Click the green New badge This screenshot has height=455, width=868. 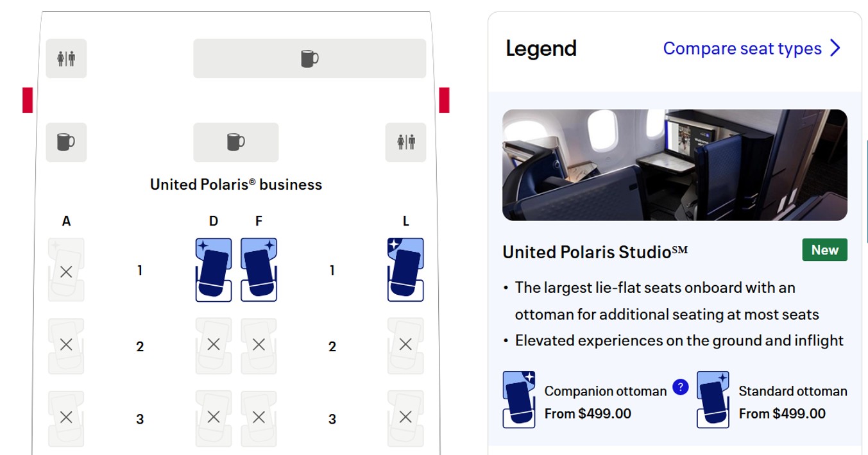pyautogui.click(x=824, y=250)
